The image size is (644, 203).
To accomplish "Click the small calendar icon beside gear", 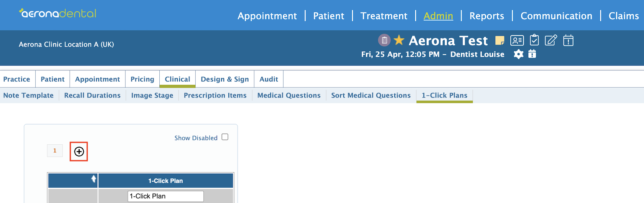I will click(532, 54).
